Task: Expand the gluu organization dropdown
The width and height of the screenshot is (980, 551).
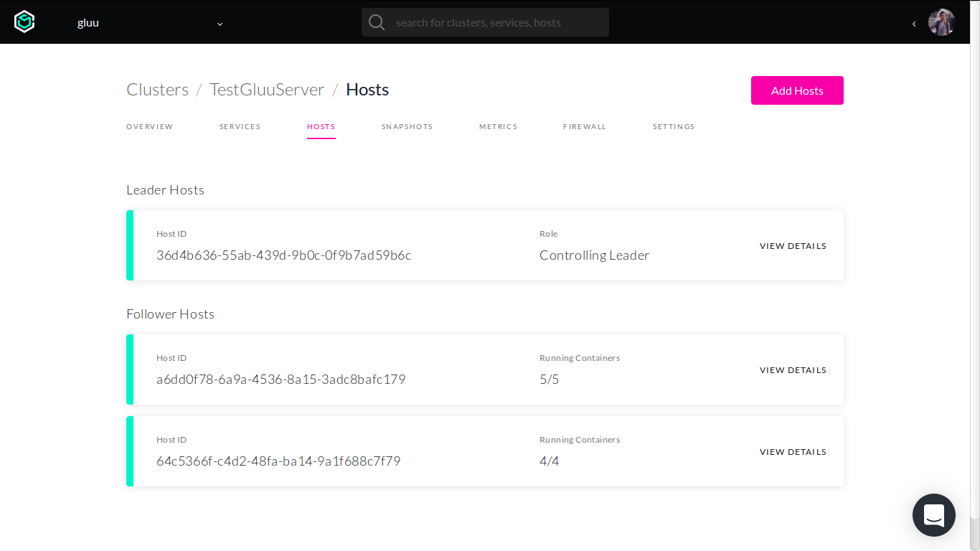Action: pos(220,24)
